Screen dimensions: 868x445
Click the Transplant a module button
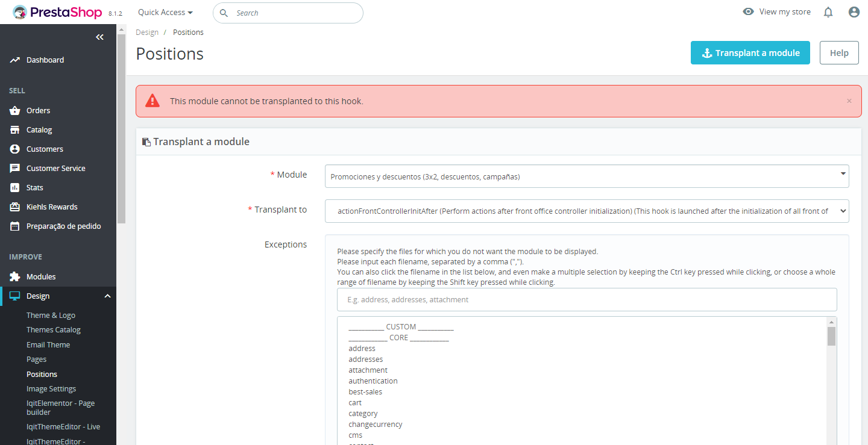750,53
